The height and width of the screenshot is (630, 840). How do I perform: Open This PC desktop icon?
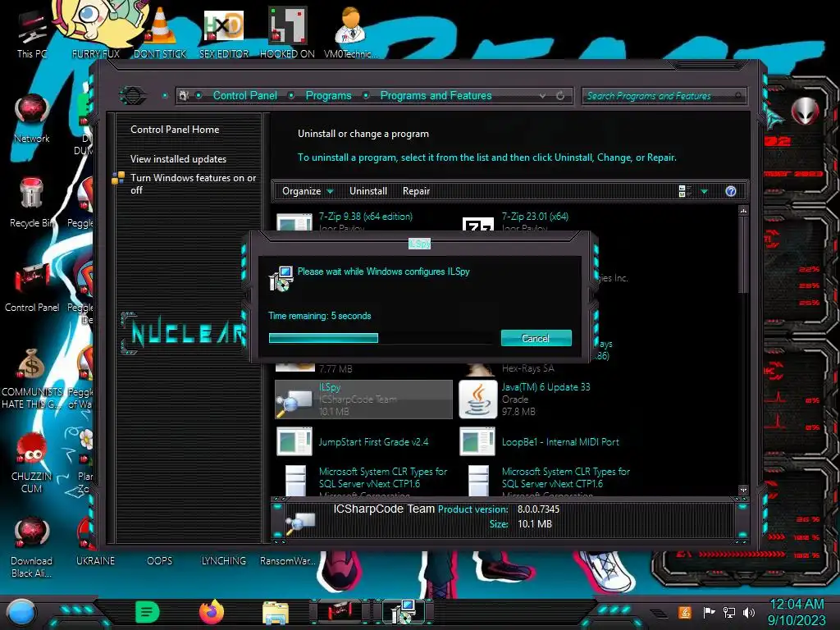31,33
